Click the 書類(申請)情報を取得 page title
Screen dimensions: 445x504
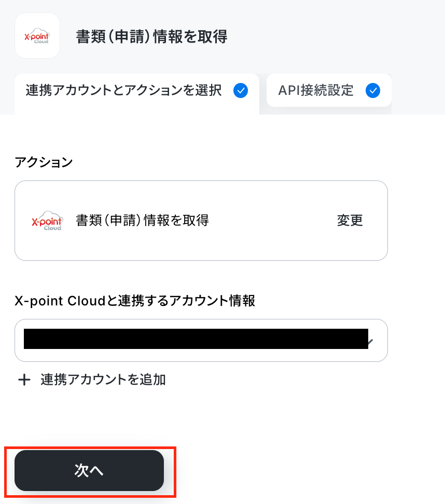151,36
